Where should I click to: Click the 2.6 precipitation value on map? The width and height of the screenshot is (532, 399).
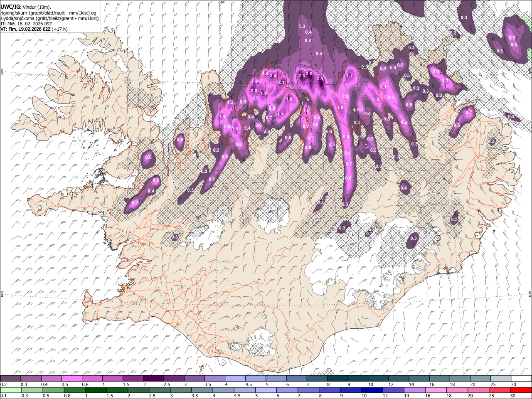[x=309, y=74]
